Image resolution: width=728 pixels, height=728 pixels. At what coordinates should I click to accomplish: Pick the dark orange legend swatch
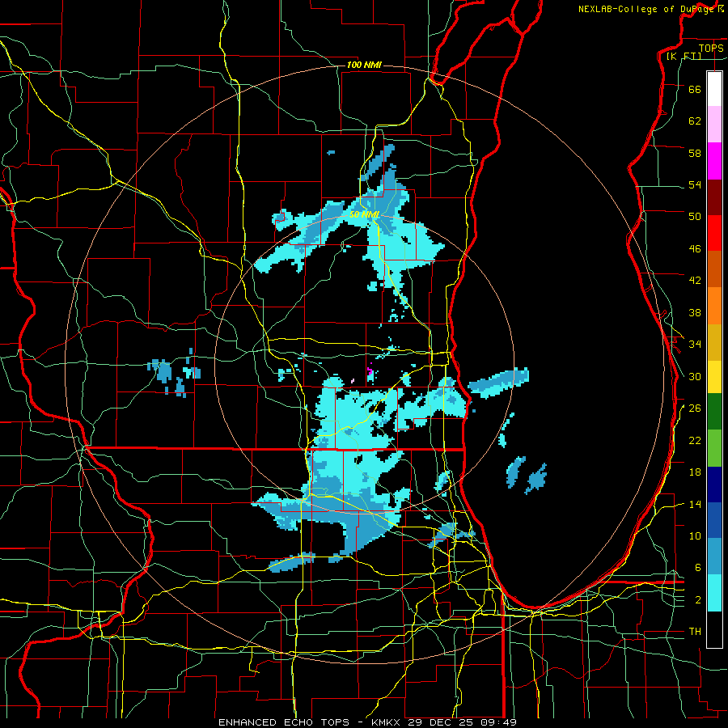point(714,269)
